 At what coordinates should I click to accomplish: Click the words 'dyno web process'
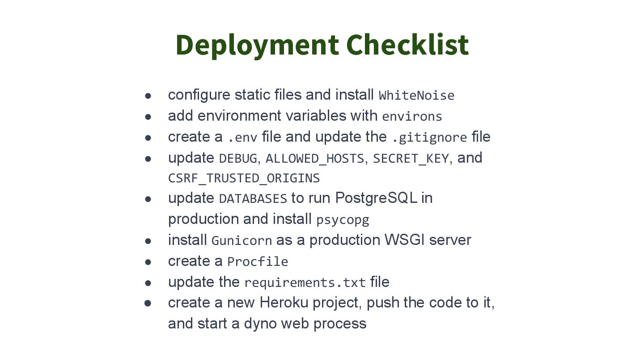(305, 324)
